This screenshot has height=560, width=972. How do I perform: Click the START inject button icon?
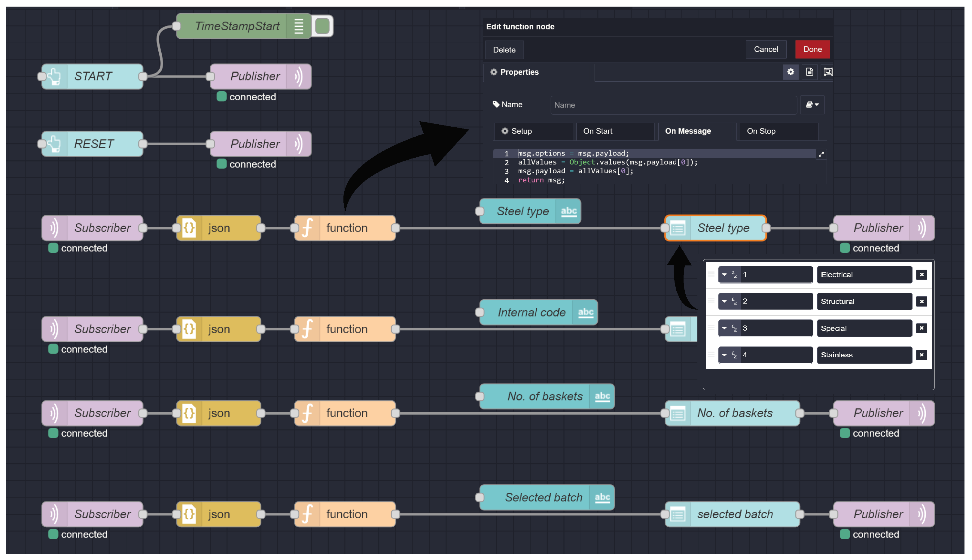pos(54,76)
